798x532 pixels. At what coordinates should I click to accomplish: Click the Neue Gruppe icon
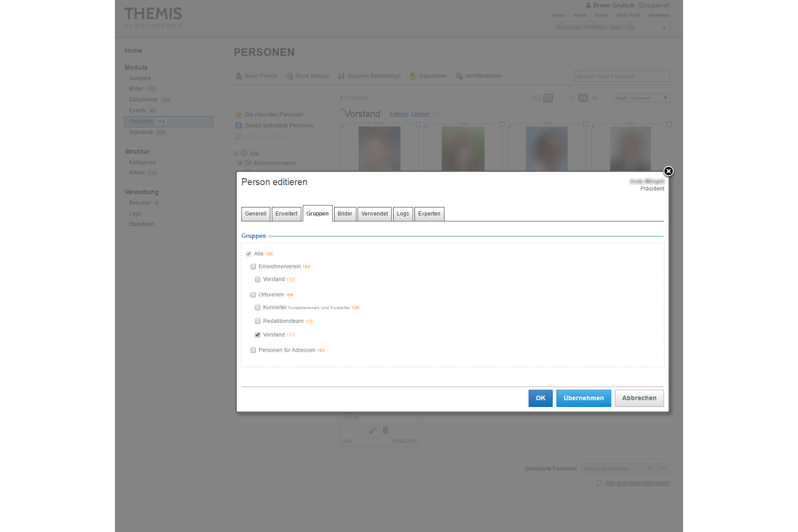coord(289,76)
